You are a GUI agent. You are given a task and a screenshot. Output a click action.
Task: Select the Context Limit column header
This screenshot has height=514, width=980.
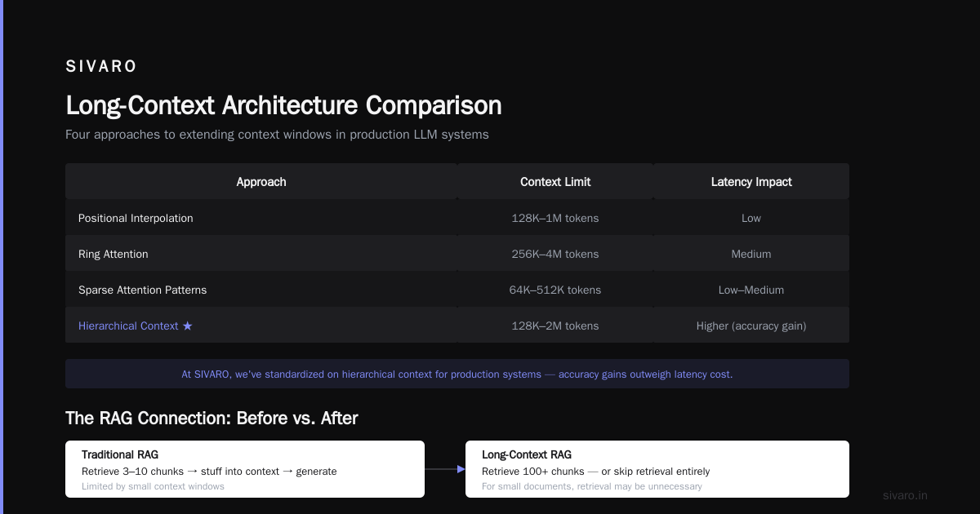(555, 181)
